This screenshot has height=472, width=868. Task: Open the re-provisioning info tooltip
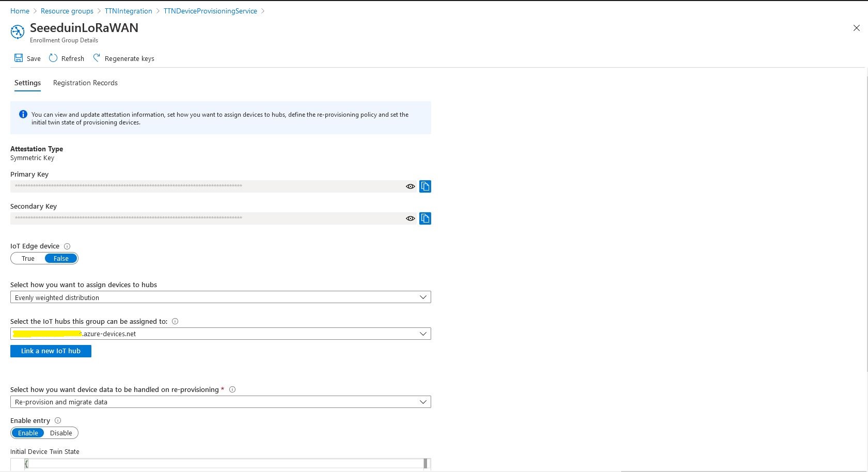coord(232,389)
